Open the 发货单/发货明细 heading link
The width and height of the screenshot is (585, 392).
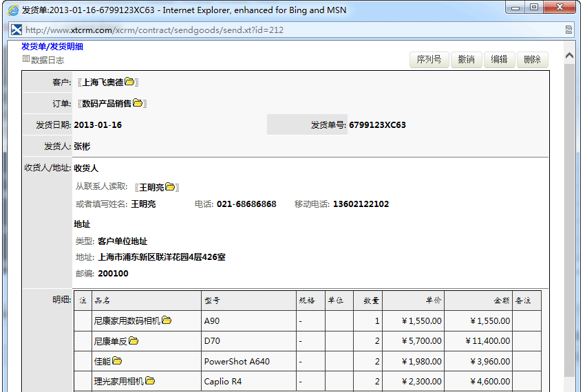[x=52, y=47]
